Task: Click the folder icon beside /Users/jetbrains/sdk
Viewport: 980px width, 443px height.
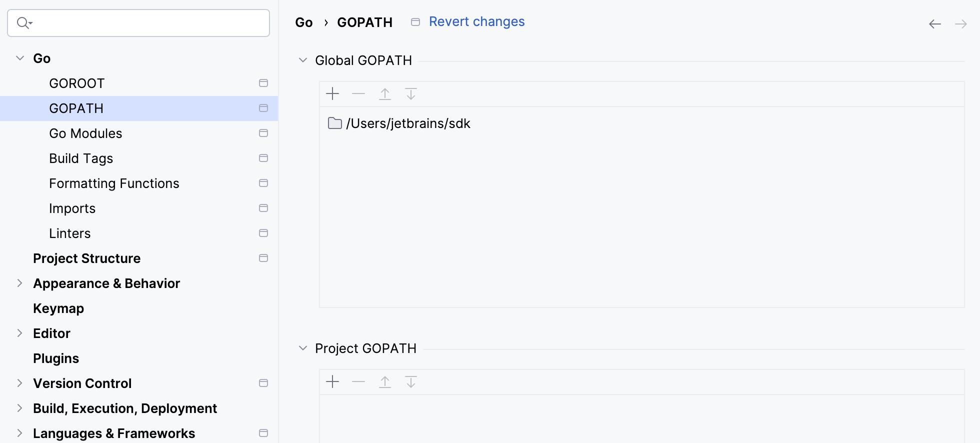Action: pyautogui.click(x=334, y=123)
